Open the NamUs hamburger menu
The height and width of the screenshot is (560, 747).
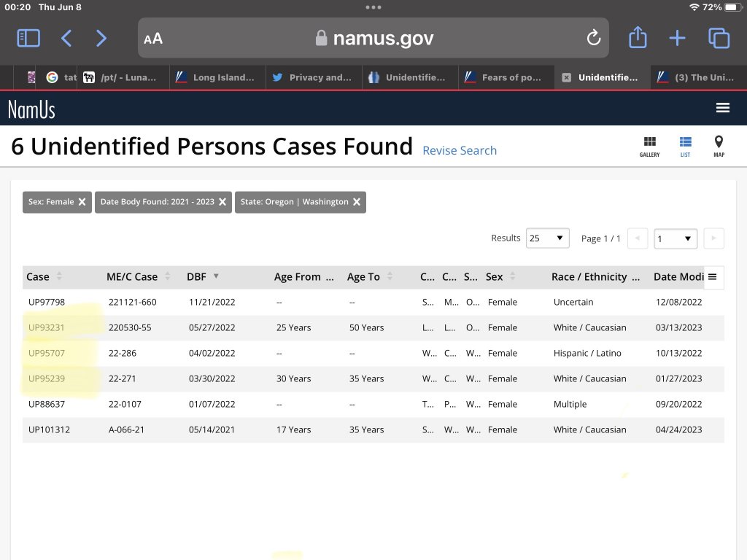[x=723, y=108]
